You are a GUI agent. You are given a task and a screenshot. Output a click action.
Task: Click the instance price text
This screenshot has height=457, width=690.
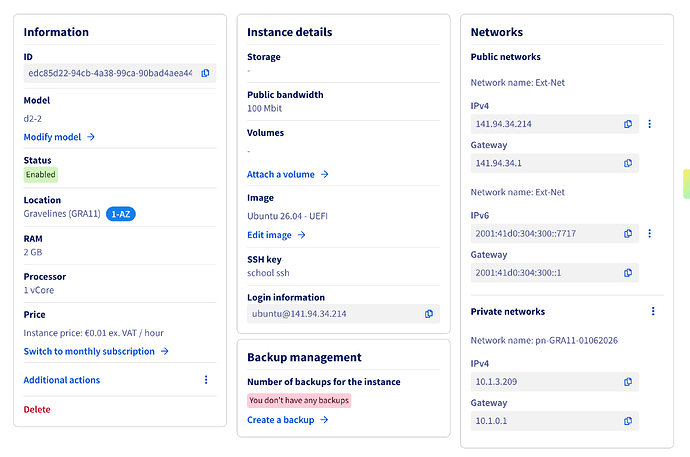coord(94,333)
